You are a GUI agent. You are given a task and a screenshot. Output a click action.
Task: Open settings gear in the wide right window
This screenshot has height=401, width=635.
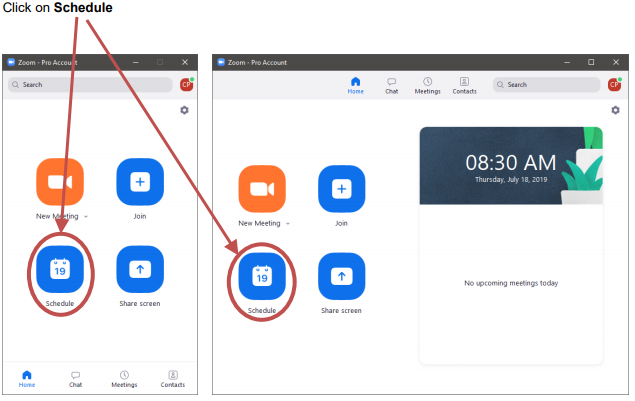click(x=615, y=110)
